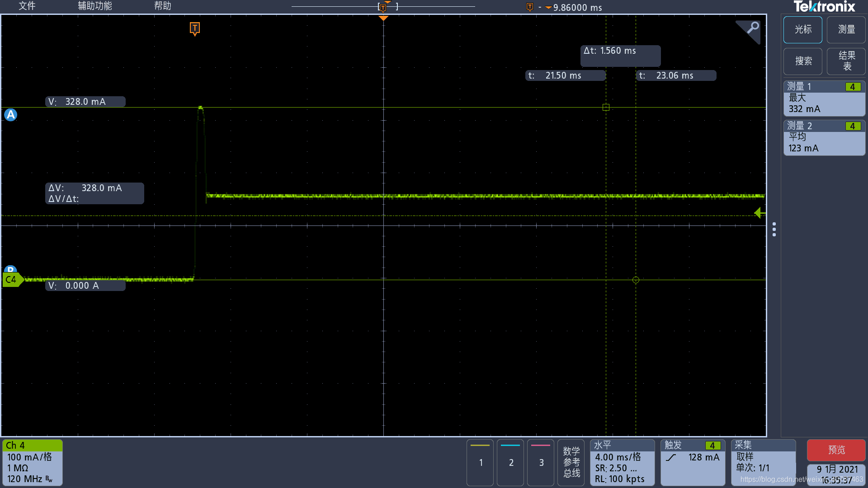The image size is (868, 488).
Task: Toggle channel 1 on
Action: pyautogui.click(x=480, y=462)
